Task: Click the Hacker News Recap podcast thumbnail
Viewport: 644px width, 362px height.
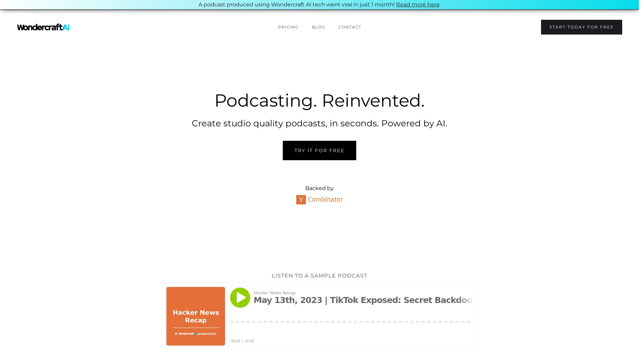Action: coord(196,316)
